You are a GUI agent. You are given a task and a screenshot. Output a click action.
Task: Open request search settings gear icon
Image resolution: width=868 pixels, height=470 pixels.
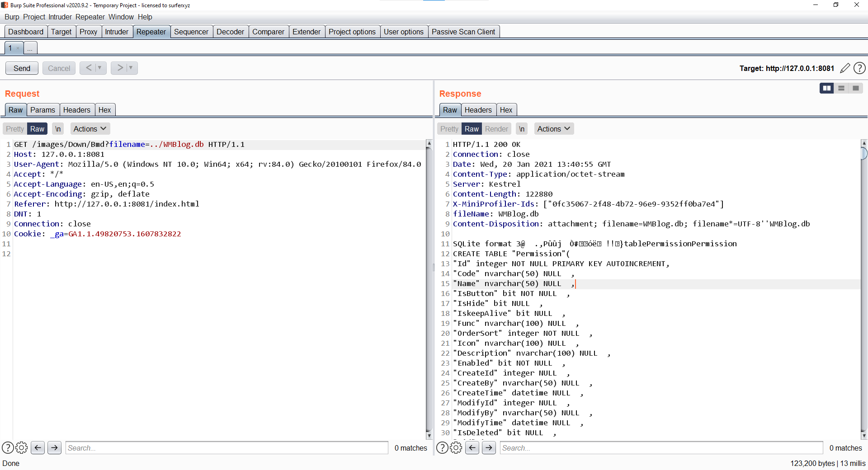click(x=22, y=448)
